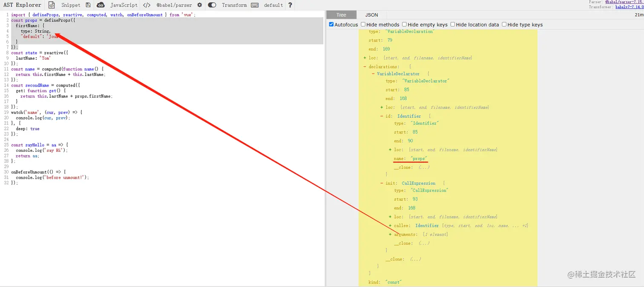The height and width of the screenshot is (287, 644).
Task: Click the kind "const" entry
Action: pos(385,282)
